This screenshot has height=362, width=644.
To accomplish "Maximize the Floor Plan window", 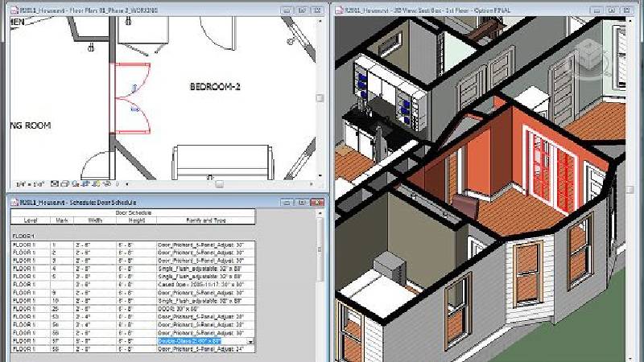I will click(x=302, y=10).
